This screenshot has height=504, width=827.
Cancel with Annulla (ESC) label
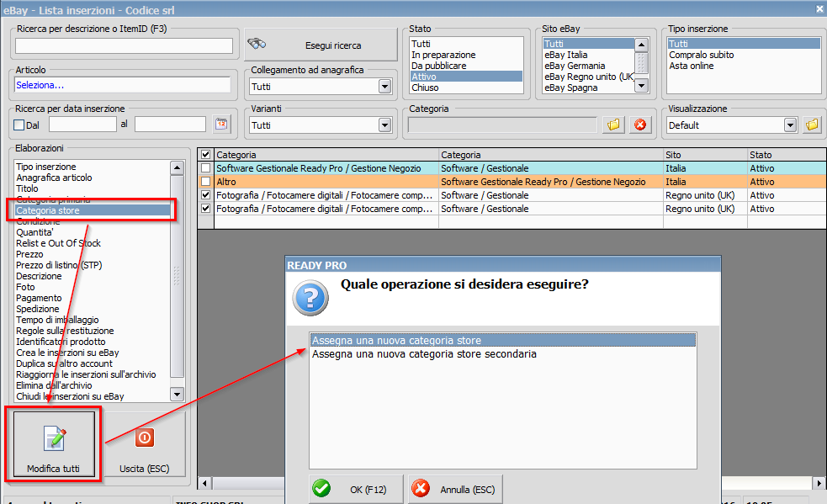(x=468, y=490)
